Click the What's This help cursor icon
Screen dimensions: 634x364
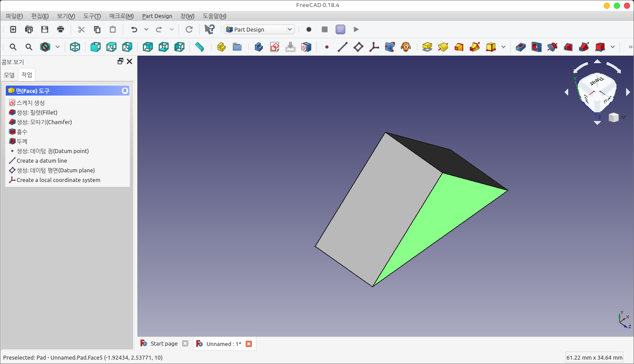(x=209, y=29)
